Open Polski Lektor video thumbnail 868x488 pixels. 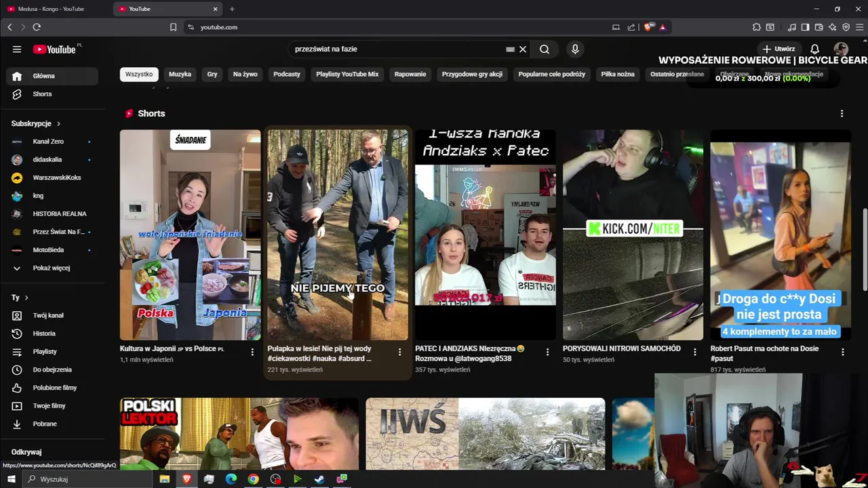(x=239, y=434)
